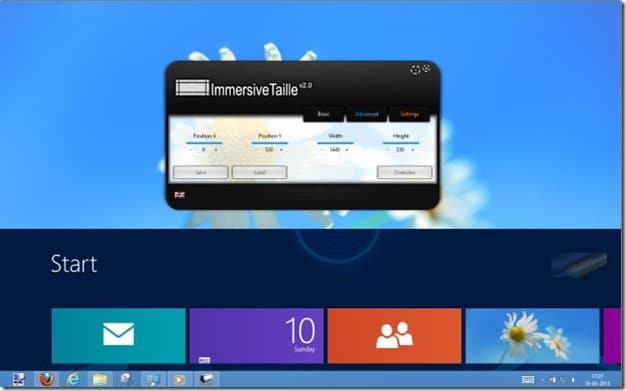626x391 pixels.
Task: Click the taskbar clock and date
Action: click(x=598, y=380)
